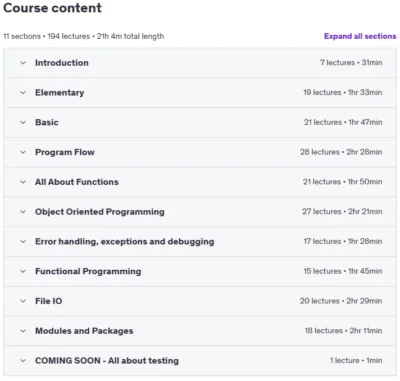400x381 pixels.
Task: Expand Program Flow using its chevron
Action: (23, 152)
